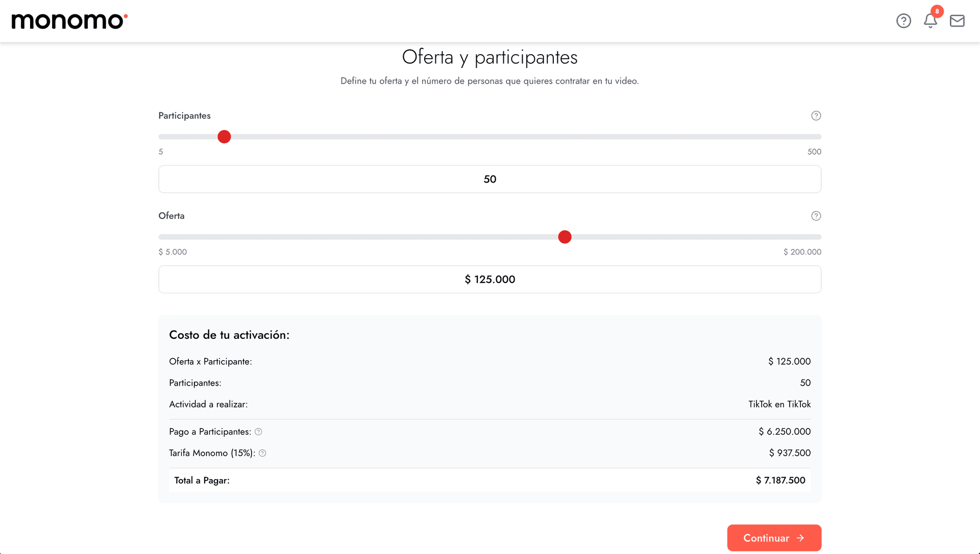This screenshot has height=554, width=980.
Task: Select the offer input showing $ 125.000
Action: [489, 279]
